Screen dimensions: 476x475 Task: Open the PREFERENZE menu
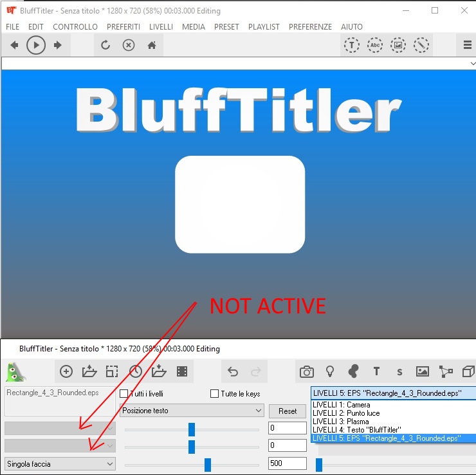[x=310, y=27]
